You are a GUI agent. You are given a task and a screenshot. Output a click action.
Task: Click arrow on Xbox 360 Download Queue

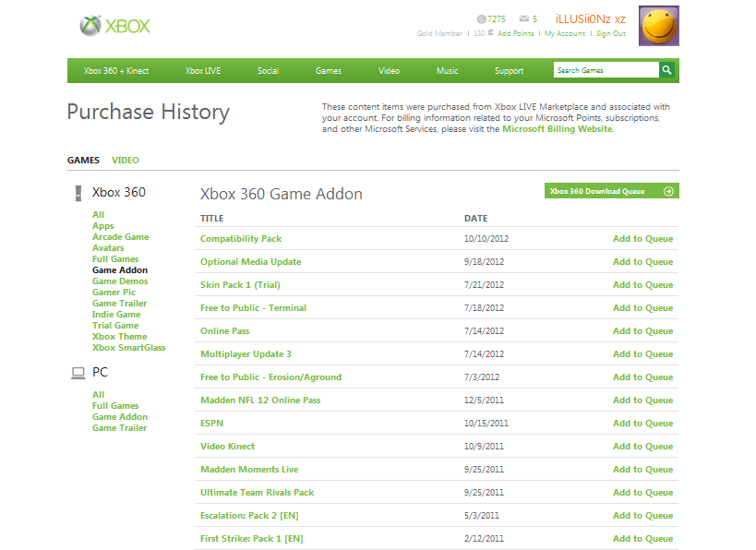click(x=668, y=191)
